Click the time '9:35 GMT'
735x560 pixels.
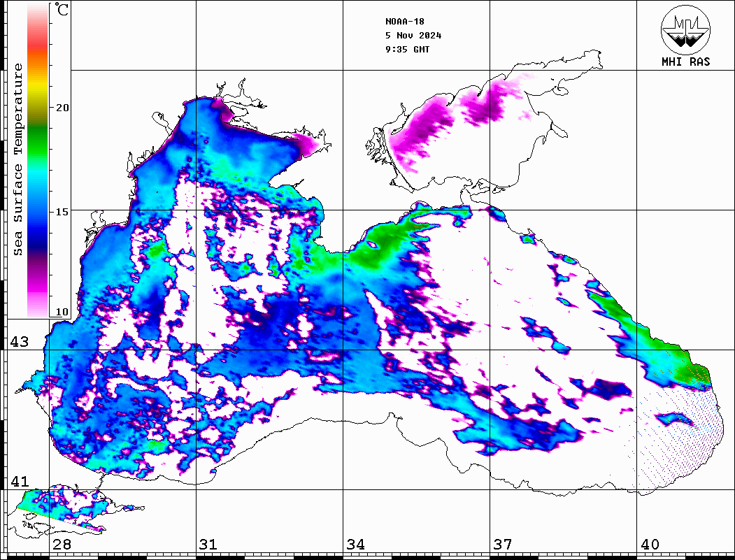tap(408, 49)
